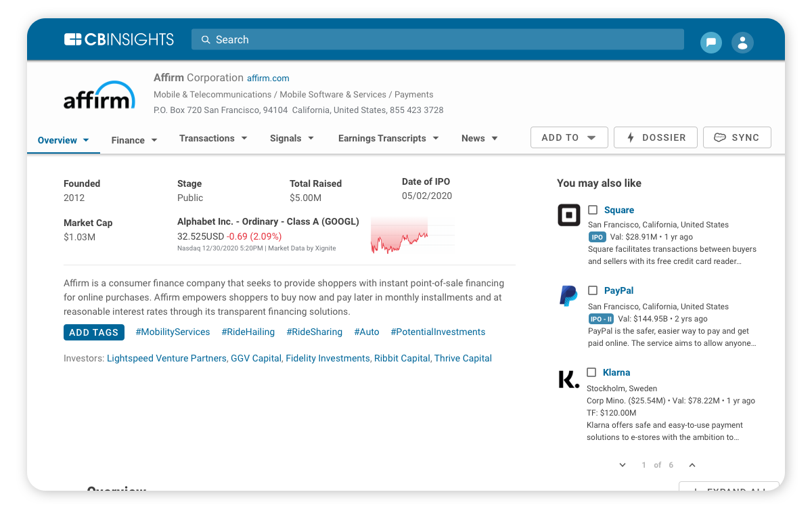
Task: Select the Signals tab
Action: [x=292, y=138]
